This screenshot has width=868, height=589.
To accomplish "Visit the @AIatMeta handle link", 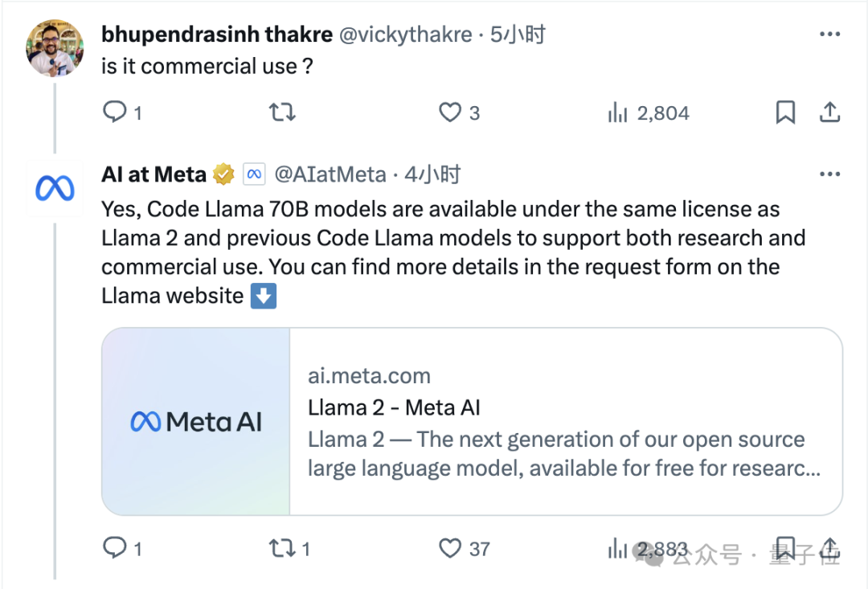I will point(330,174).
